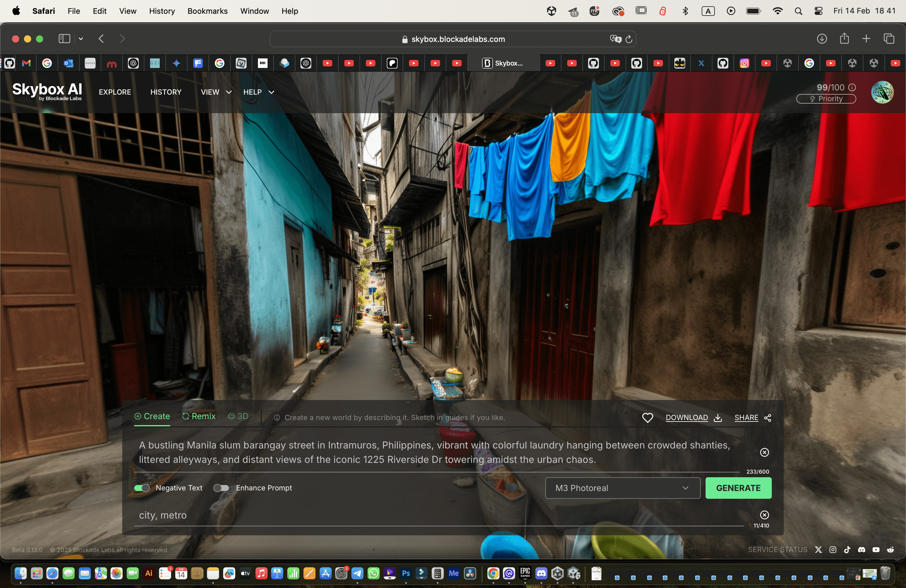Switch to the Gmail browser tab

coord(26,63)
